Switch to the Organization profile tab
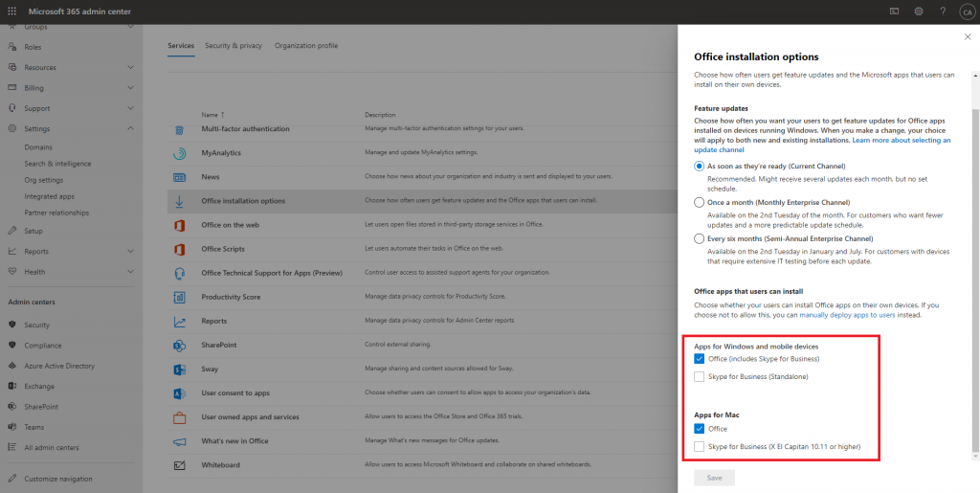The height and width of the screenshot is (493, 980). (306, 46)
